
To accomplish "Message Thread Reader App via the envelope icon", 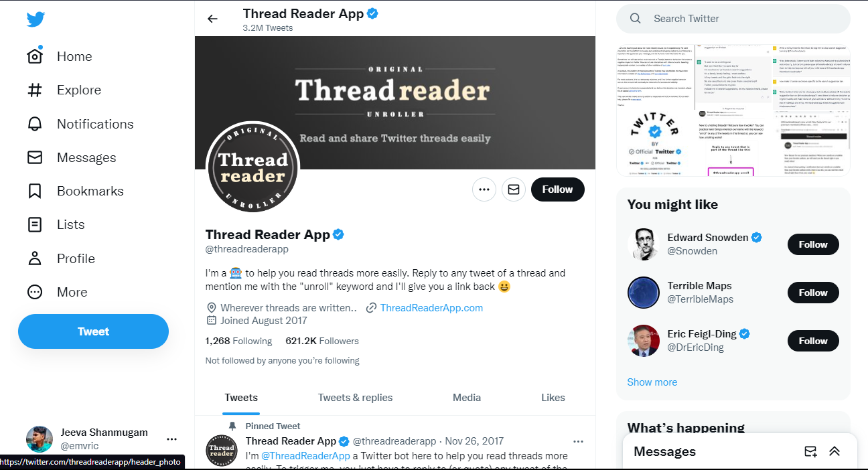I will pos(514,189).
